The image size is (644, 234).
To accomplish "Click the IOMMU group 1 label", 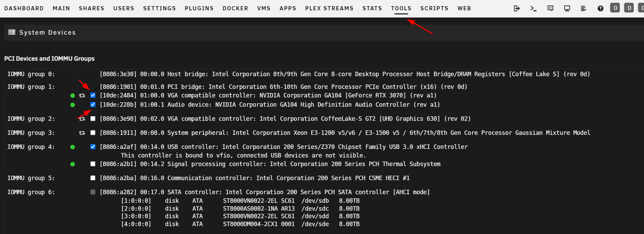I will pos(31,87).
